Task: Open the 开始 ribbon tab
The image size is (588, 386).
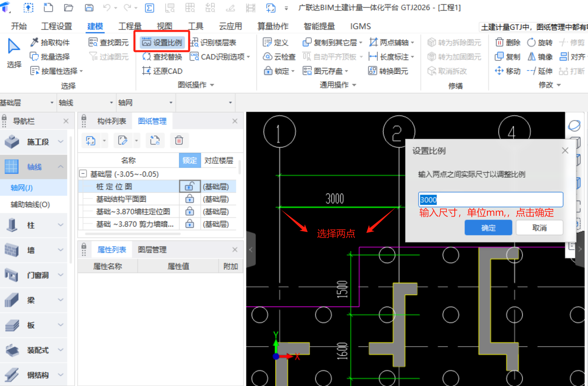Action: pyautogui.click(x=19, y=26)
